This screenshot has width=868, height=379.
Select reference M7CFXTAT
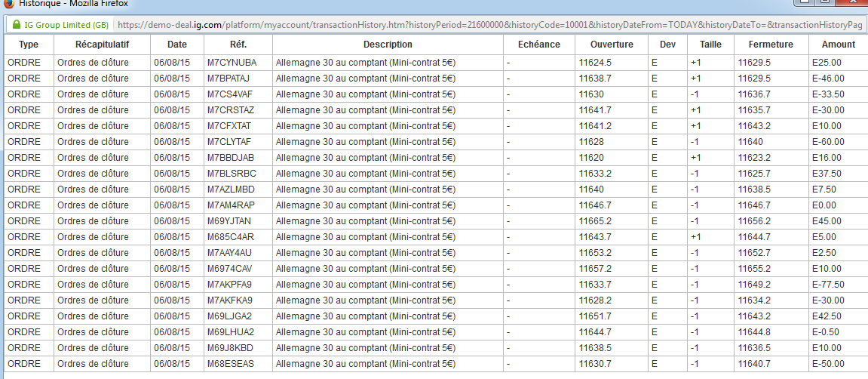click(230, 126)
